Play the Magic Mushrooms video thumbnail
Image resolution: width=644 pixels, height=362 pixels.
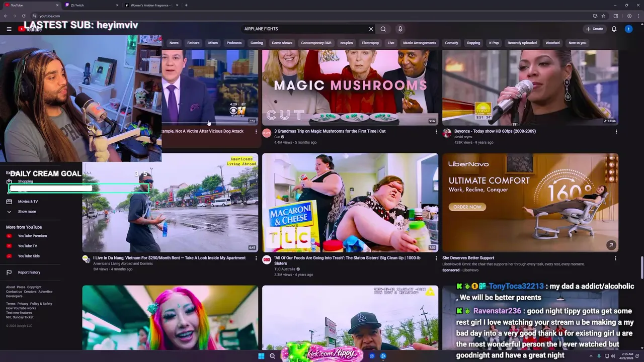350,87
